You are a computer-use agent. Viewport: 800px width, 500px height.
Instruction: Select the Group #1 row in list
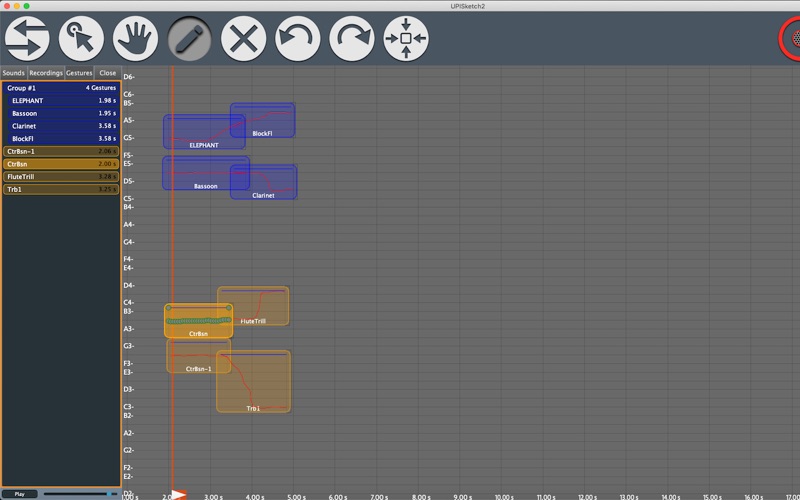(x=61, y=88)
